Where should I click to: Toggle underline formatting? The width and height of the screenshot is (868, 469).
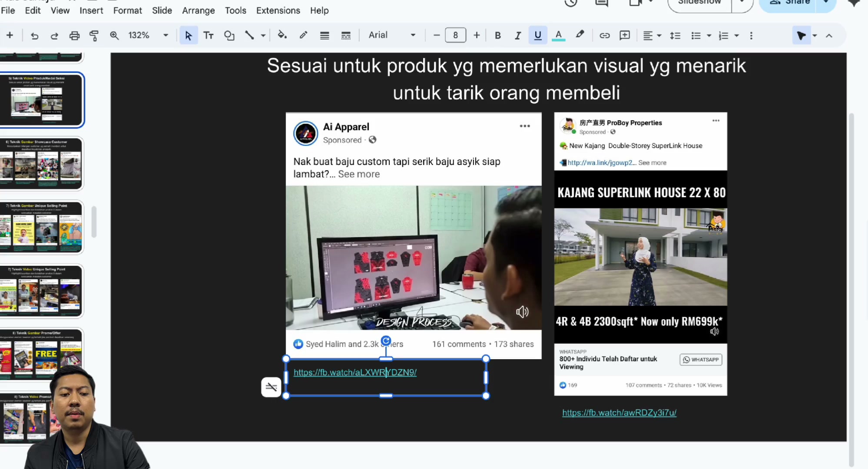[x=538, y=36]
